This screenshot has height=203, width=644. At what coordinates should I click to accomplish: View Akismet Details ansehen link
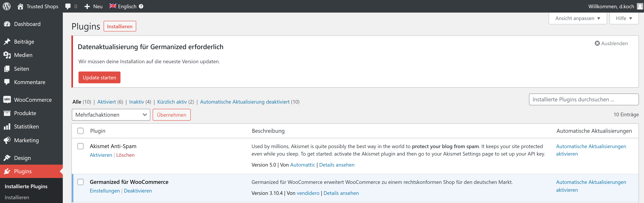(x=337, y=165)
